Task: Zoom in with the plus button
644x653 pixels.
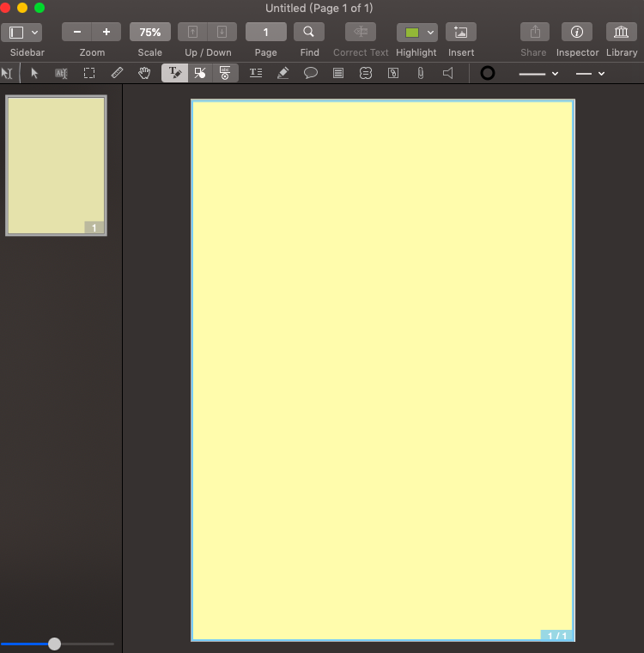Action: (x=106, y=32)
